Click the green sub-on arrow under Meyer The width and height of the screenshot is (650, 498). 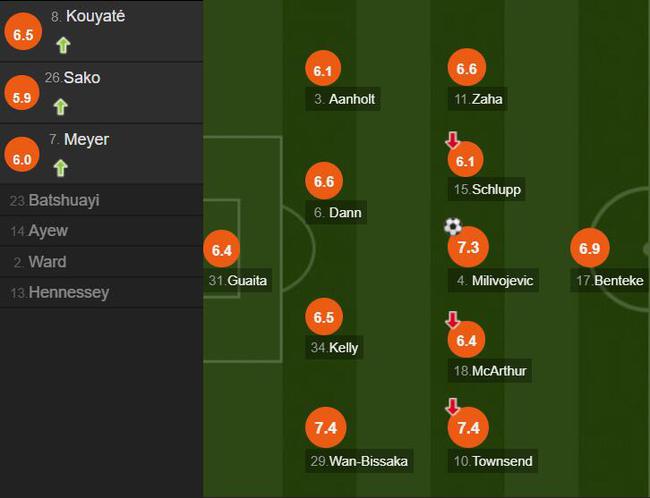[61, 168]
